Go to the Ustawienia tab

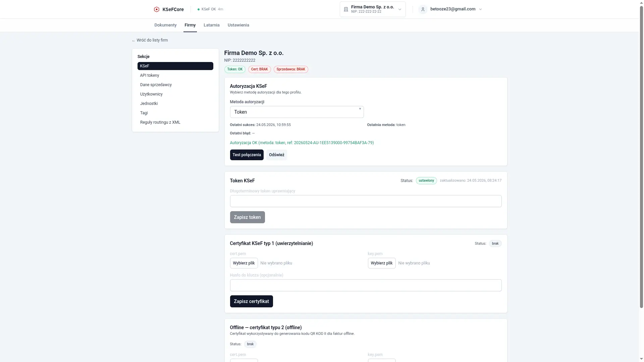[238, 25]
